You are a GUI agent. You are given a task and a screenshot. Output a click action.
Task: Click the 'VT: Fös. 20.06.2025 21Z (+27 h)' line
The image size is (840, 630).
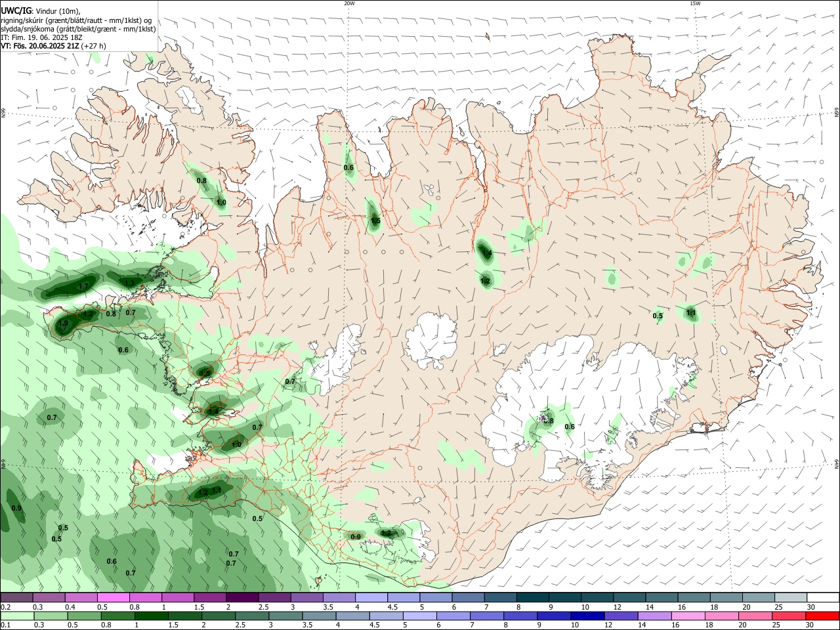53,46
